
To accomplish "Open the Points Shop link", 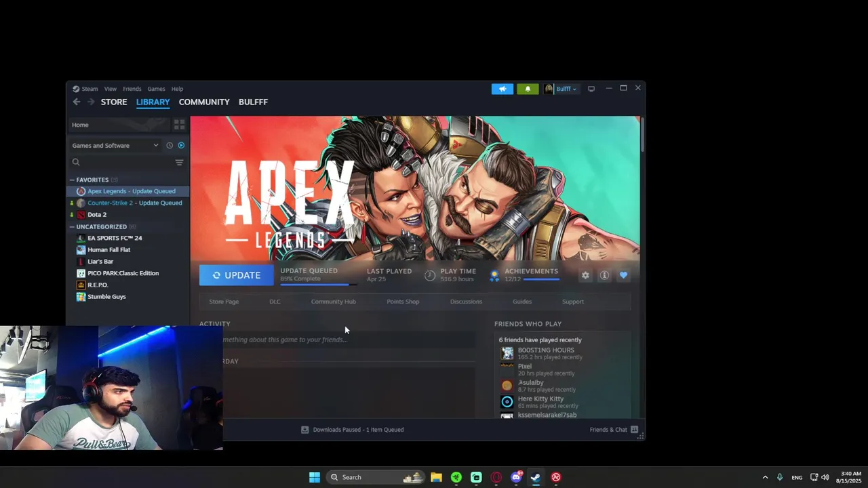I will pyautogui.click(x=403, y=302).
